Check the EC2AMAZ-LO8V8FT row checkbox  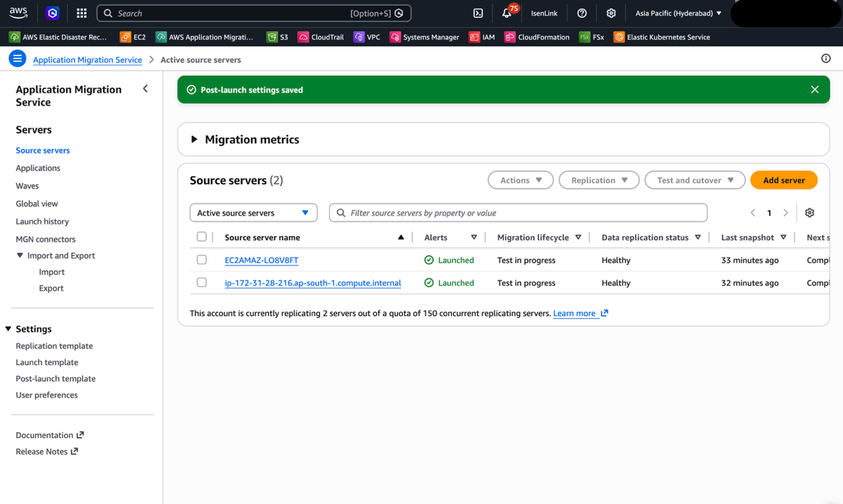coord(201,260)
